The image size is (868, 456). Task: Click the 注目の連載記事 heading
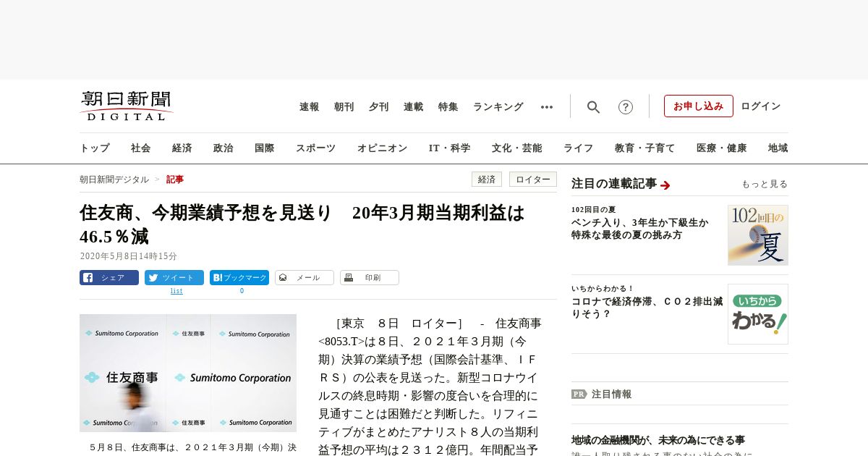click(614, 184)
